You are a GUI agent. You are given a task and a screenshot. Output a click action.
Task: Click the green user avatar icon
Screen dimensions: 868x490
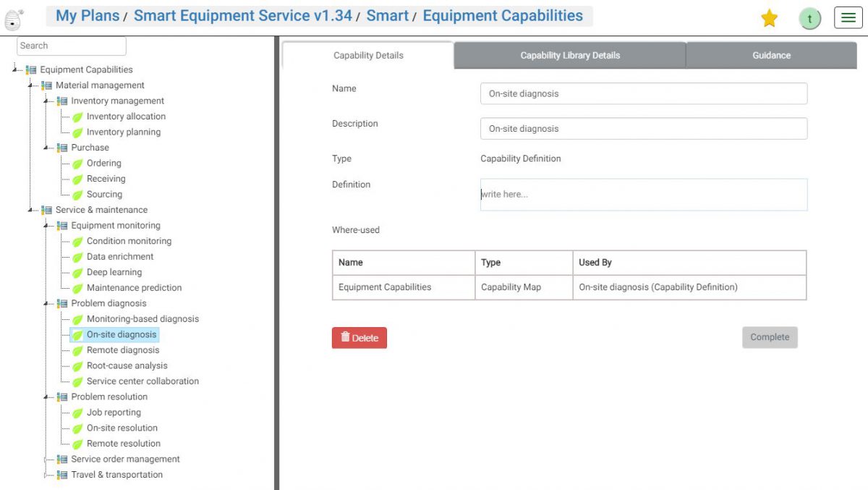tap(809, 17)
